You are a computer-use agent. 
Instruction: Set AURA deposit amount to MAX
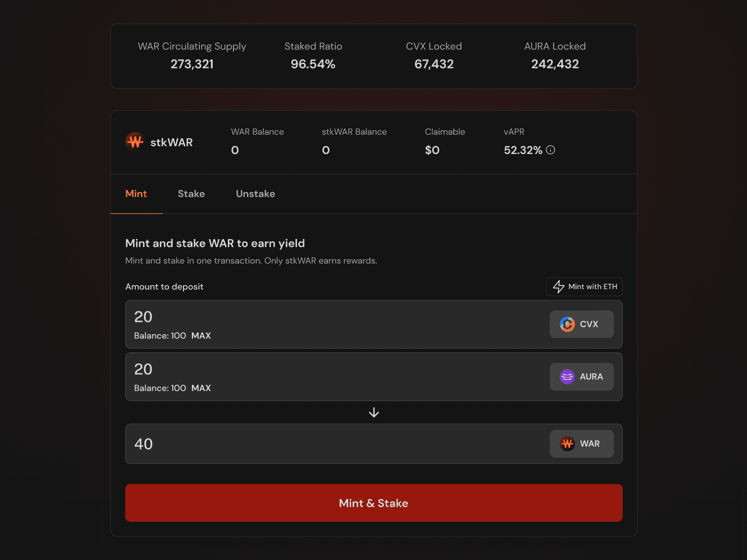click(201, 388)
